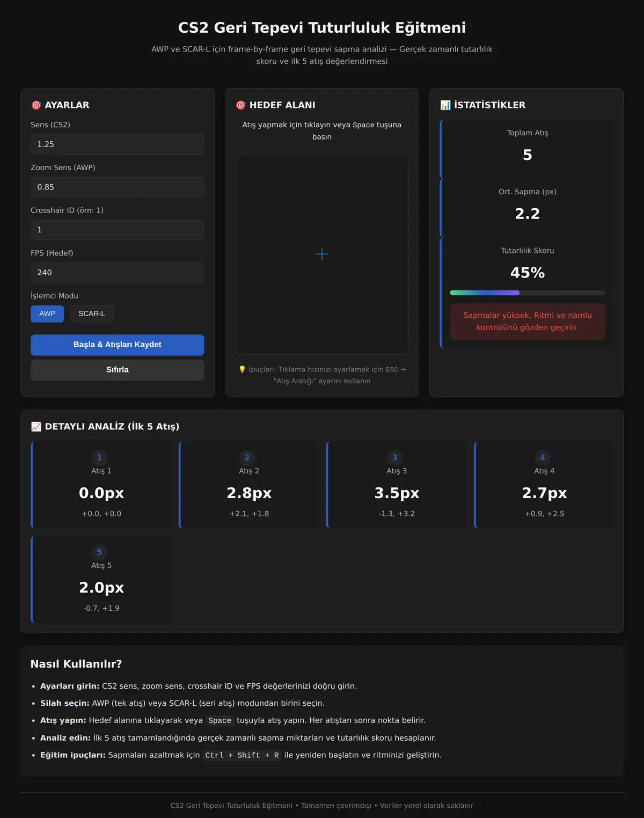The height and width of the screenshot is (818, 644).
Task: Click the red high-deviation warning message
Action: 528,322
